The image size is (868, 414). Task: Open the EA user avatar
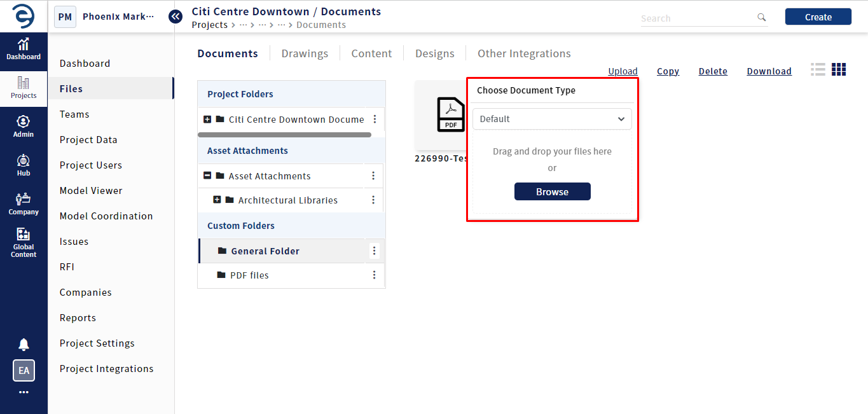24,370
